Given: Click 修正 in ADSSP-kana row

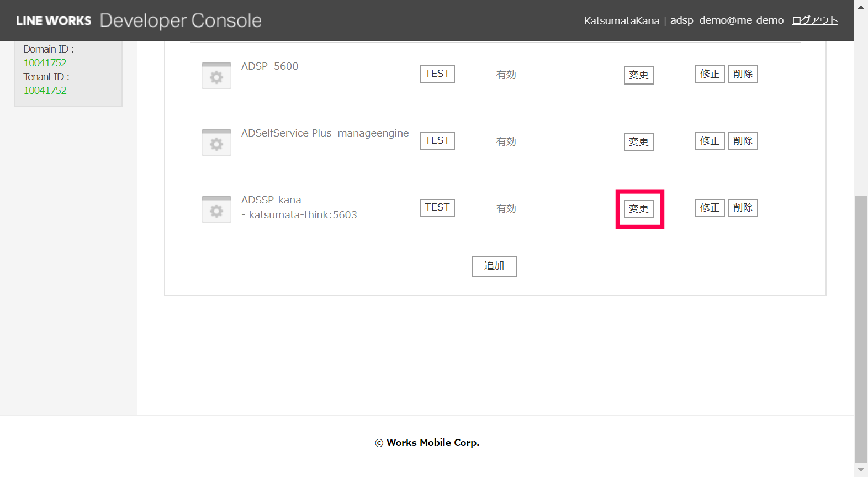Looking at the screenshot, I should coord(710,208).
